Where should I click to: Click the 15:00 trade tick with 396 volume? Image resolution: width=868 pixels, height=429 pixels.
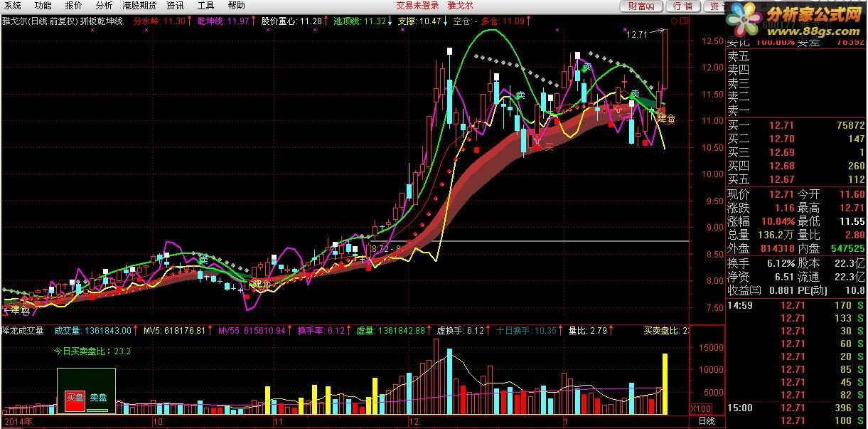pos(796,408)
